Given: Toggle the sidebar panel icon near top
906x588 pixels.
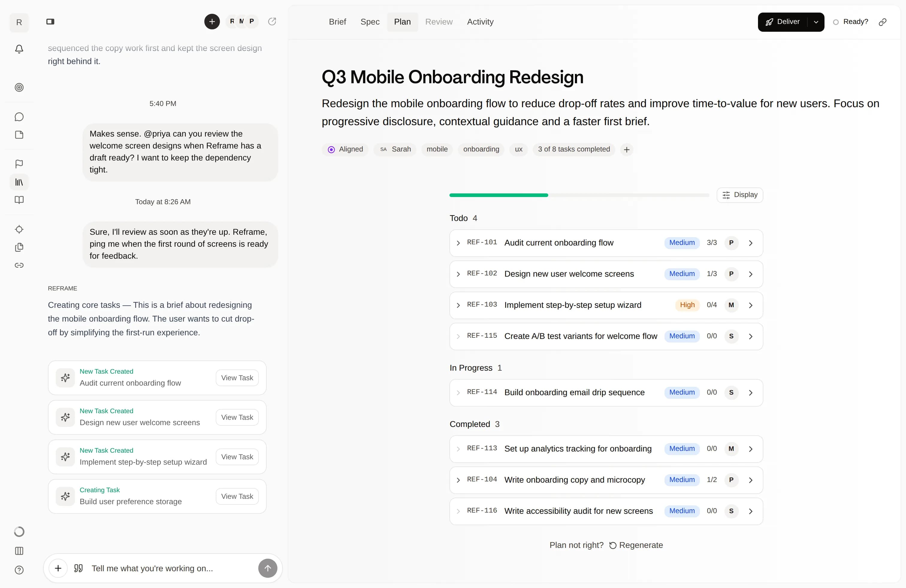Looking at the screenshot, I should pos(50,22).
